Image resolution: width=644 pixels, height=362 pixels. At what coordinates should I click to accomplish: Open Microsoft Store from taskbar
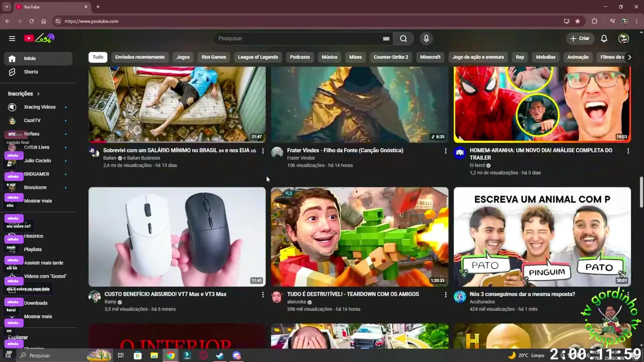tap(138, 355)
